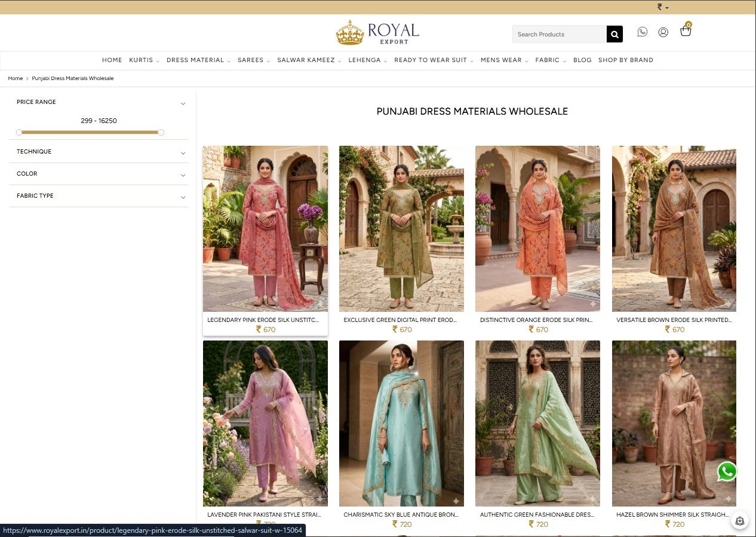Click Authentic Green Fashionable title link

coord(537,515)
